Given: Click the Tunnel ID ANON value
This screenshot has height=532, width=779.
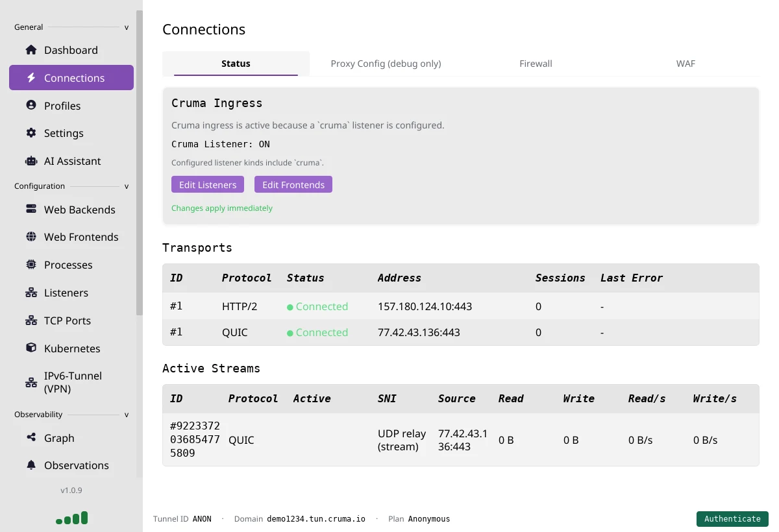Looking at the screenshot, I should click(x=202, y=519).
